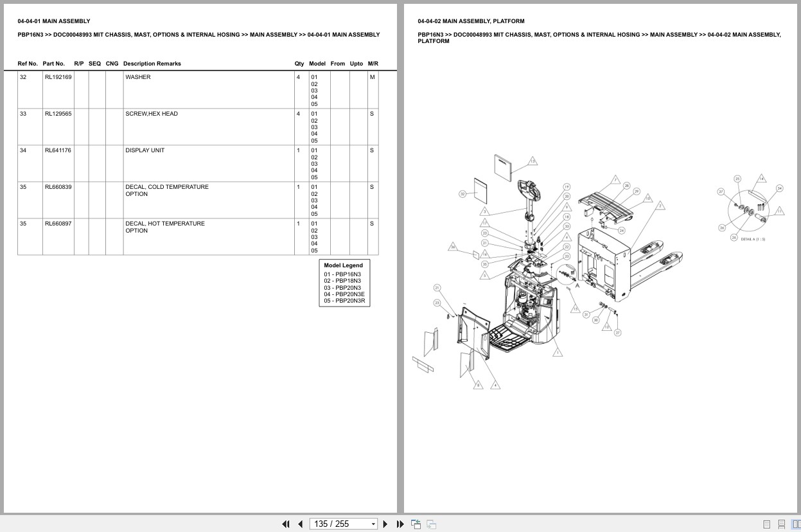This screenshot has width=801, height=532.
Task: Switch to continuous page layout
Action: (781, 524)
